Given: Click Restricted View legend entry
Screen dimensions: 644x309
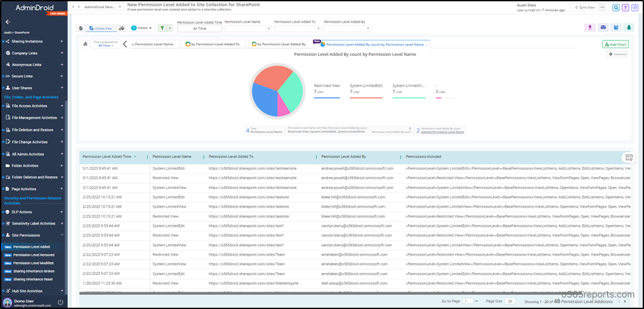Looking at the screenshot, I should 326,85.
